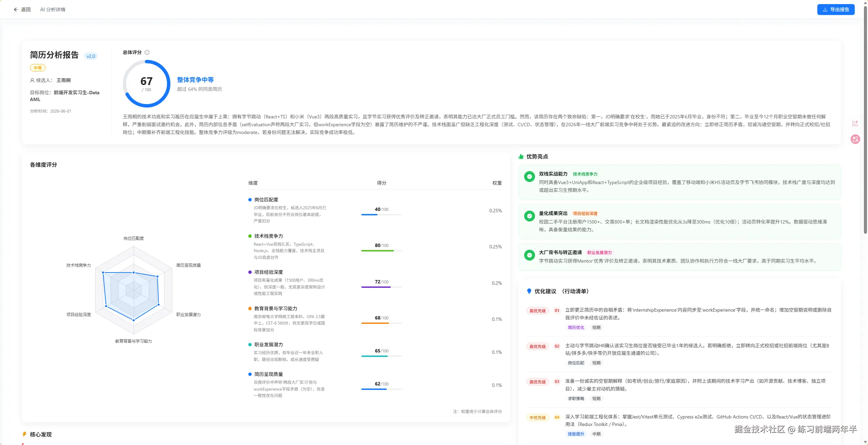Image resolution: width=868 pixels, height=445 pixels.
Task: Click the green 技术栈竞争力 tag on strengths card
Action: 585,174
